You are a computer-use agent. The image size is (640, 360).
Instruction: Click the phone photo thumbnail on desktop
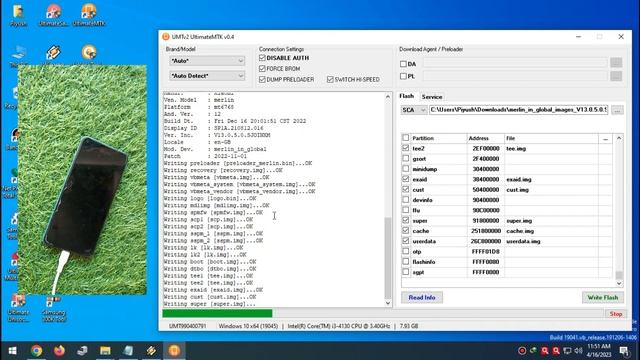[82, 180]
